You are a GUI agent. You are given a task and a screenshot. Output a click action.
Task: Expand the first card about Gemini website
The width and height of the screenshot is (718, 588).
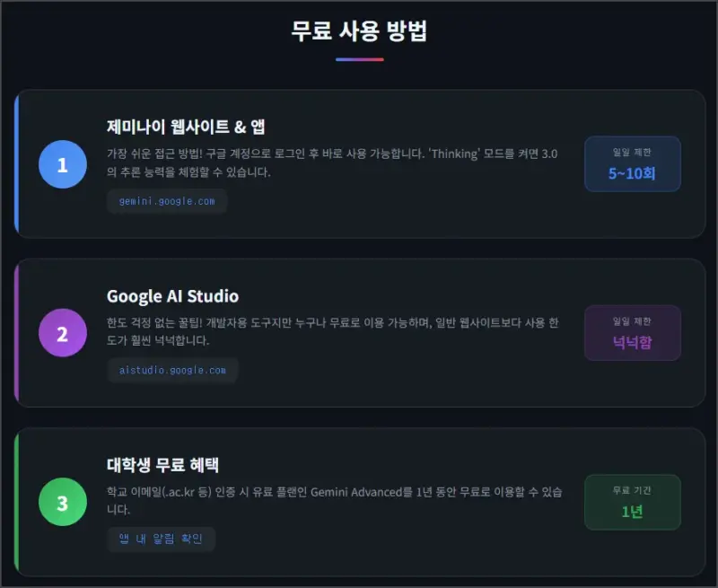(359, 163)
